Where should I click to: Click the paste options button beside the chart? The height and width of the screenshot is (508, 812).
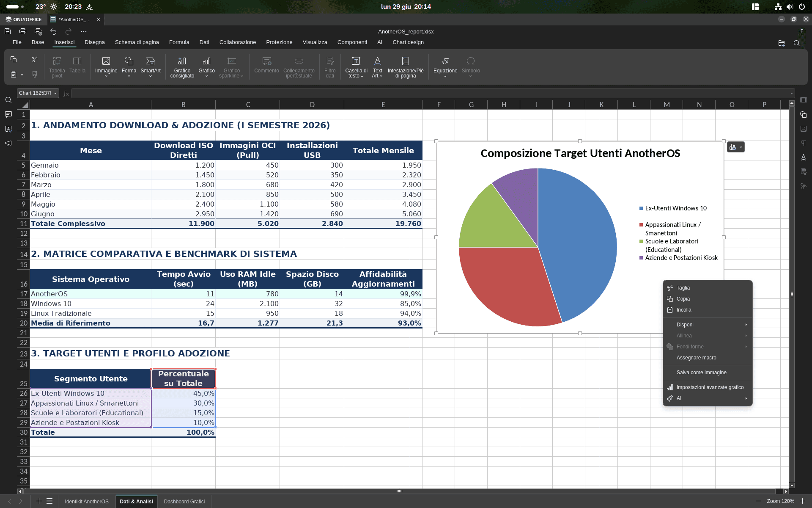click(735, 147)
